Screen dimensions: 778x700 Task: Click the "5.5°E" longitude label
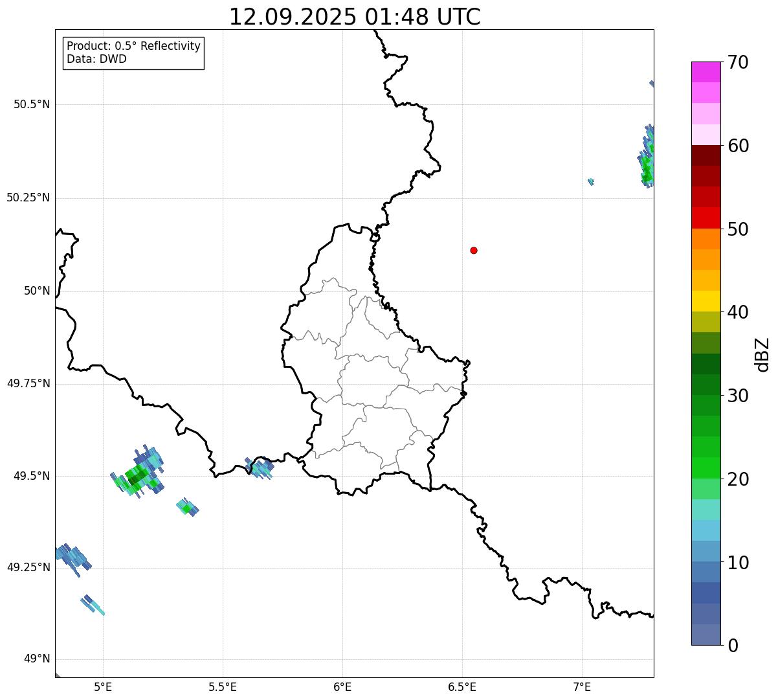223,687
